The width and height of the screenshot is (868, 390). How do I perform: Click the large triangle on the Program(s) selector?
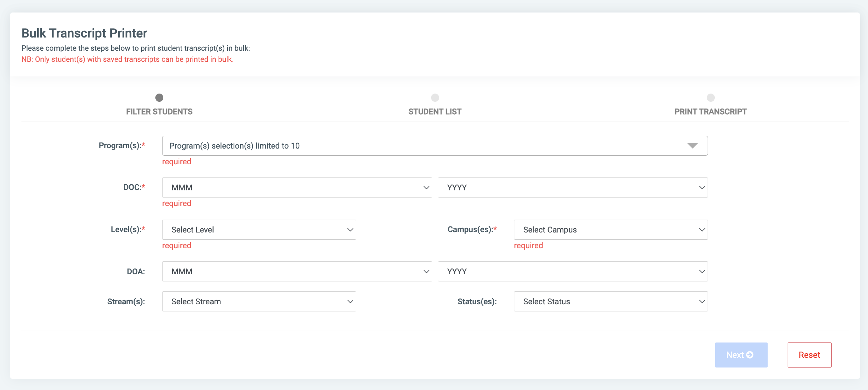click(x=692, y=146)
